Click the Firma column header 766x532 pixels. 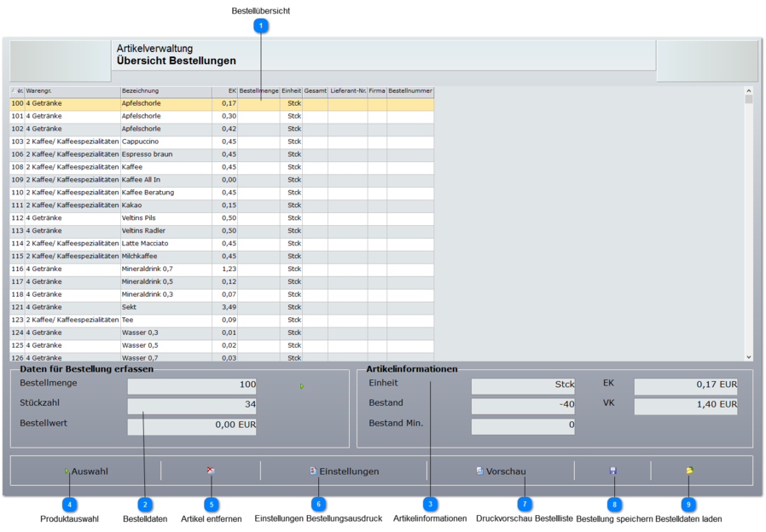pos(377,91)
